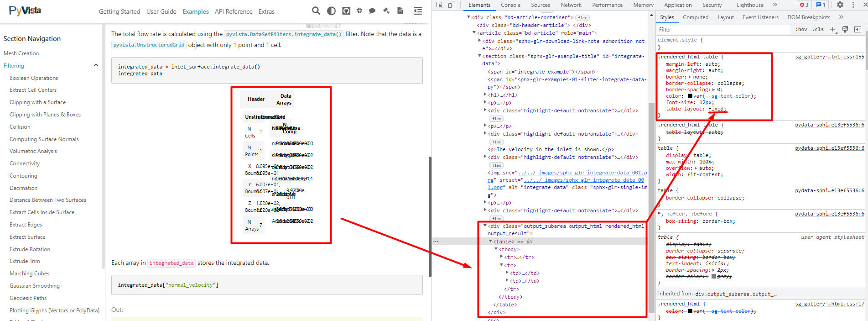
Task: Open the DevTools three-dot customize menu
Action: tap(853, 5)
